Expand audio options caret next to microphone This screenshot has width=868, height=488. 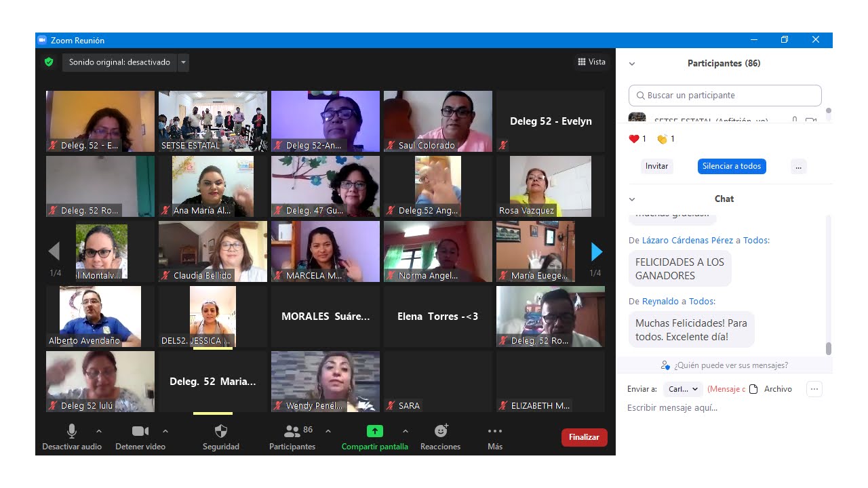[x=99, y=431]
